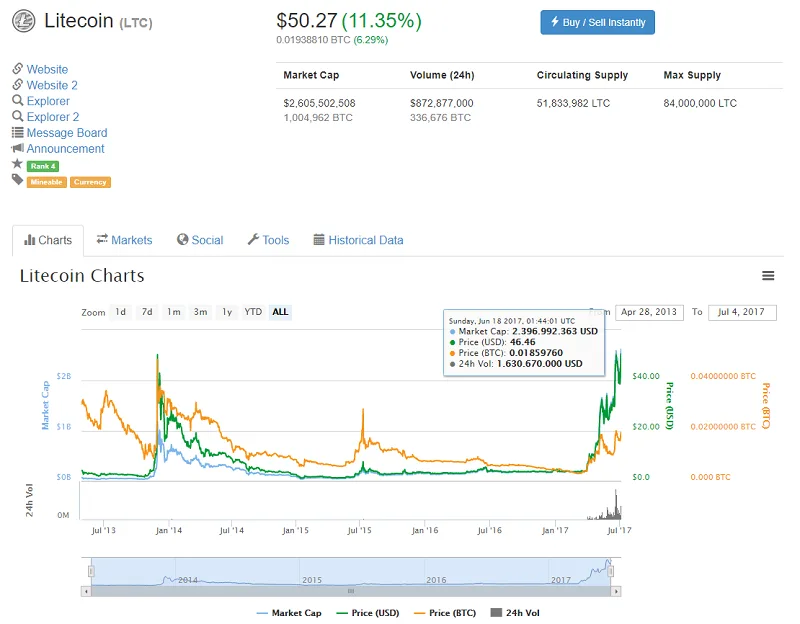Click the navigator scrollbar center grip
Viewport: 800px width, 624px height.
(351, 591)
